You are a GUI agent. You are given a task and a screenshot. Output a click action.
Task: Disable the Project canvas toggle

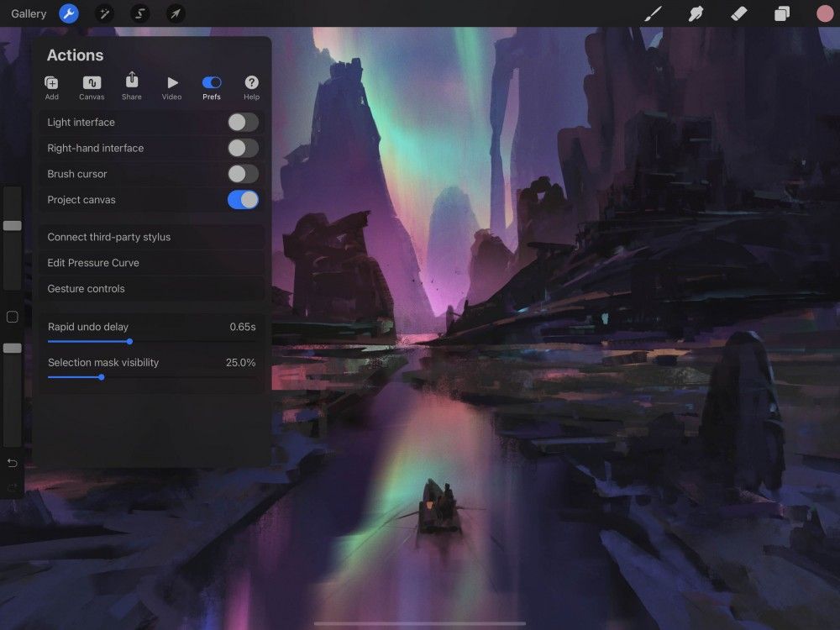click(x=243, y=199)
